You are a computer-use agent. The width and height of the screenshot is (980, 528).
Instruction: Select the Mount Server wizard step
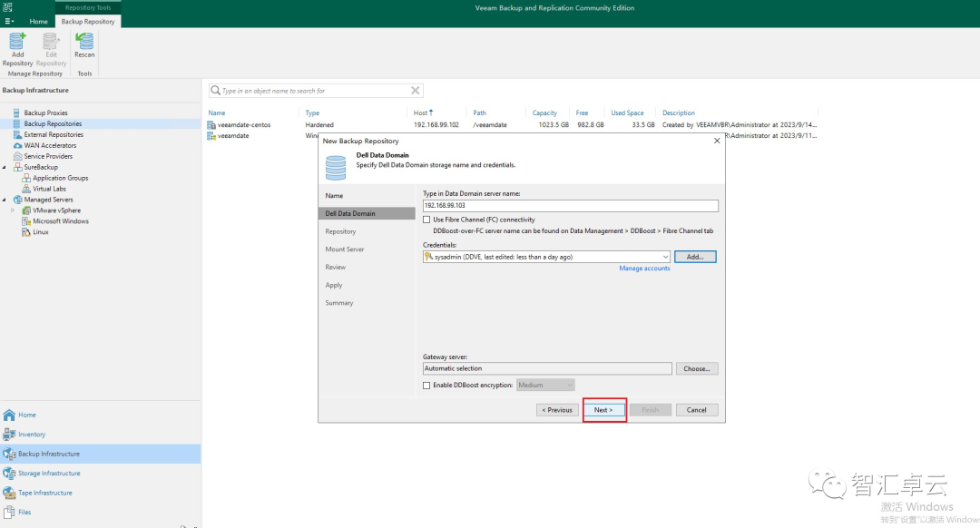[345, 249]
